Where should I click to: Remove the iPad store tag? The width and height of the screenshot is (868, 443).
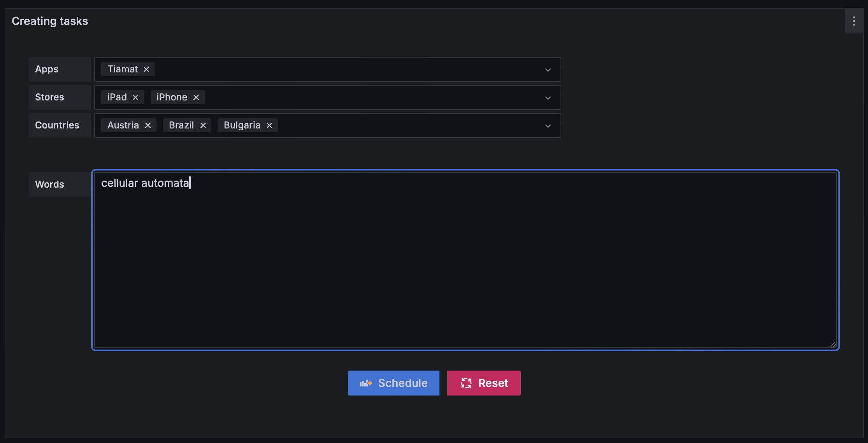[135, 97]
